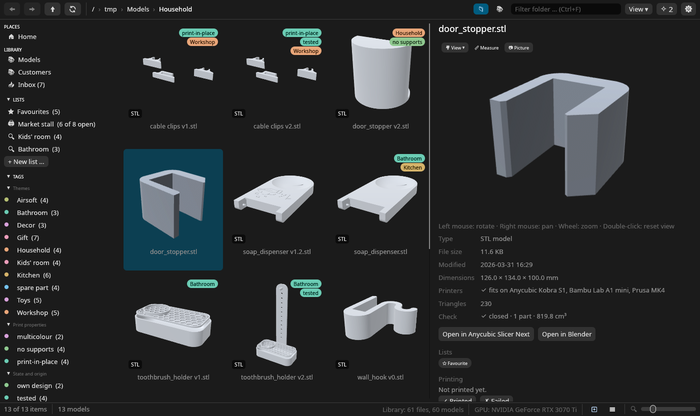Filter by the Airsoft tag

[32, 200]
